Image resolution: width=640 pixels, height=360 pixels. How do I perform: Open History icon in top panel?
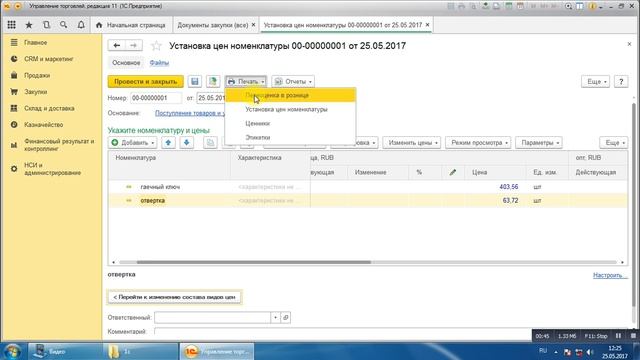tap(47, 25)
